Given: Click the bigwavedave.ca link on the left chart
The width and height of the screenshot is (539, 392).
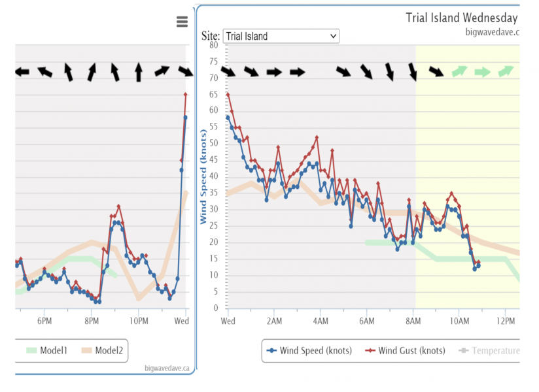Looking at the screenshot, I should tap(169, 367).
